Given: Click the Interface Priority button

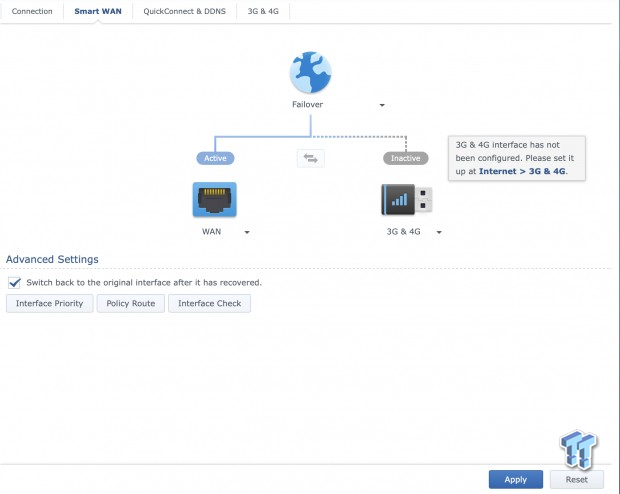Looking at the screenshot, I should pos(49,303).
